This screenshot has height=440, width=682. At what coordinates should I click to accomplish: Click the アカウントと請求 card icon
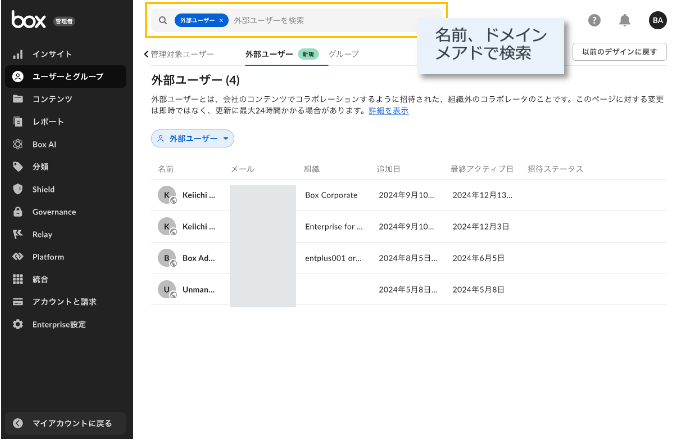click(x=18, y=302)
